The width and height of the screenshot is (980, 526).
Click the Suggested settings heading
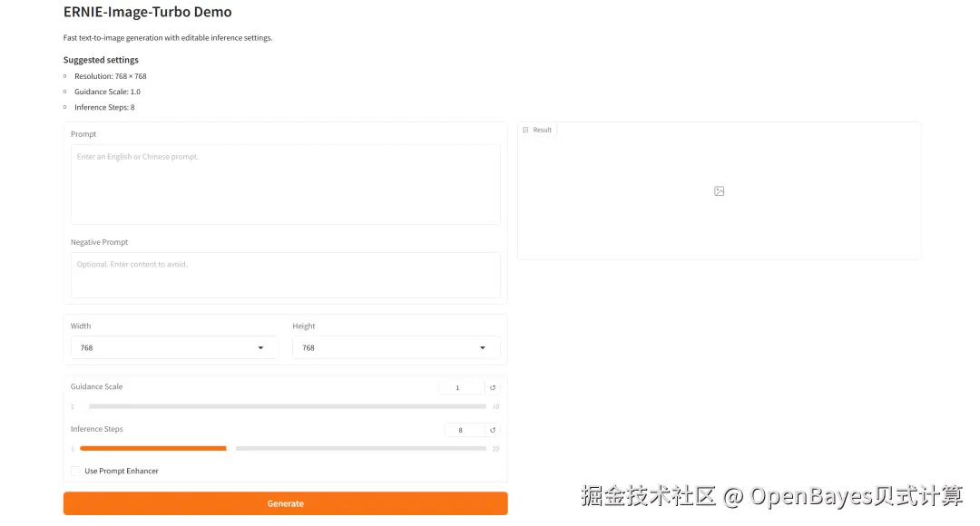pyautogui.click(x=100, y=59)
